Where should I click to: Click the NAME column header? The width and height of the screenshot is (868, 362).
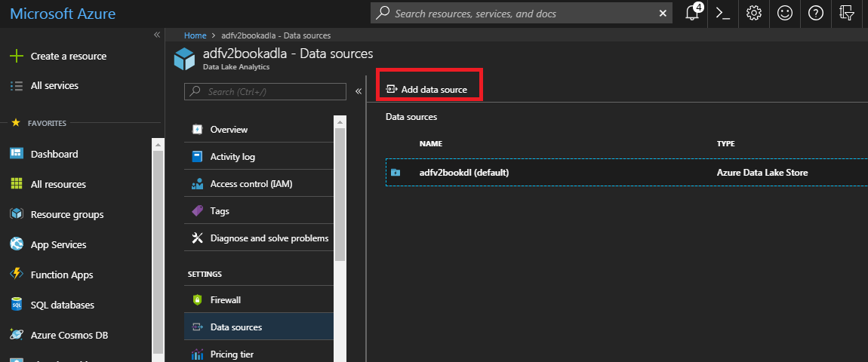tap(431, 143)
